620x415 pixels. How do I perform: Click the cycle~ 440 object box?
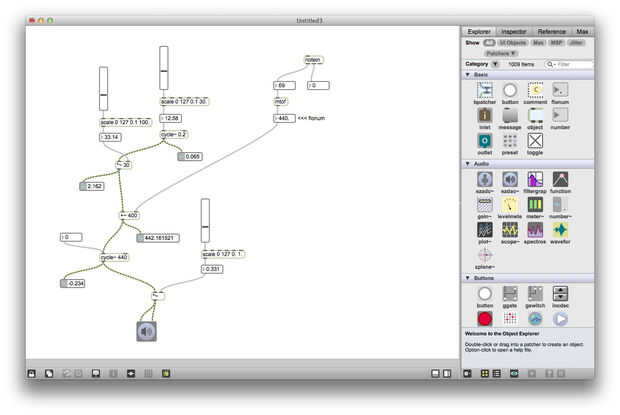pos(114,258)
